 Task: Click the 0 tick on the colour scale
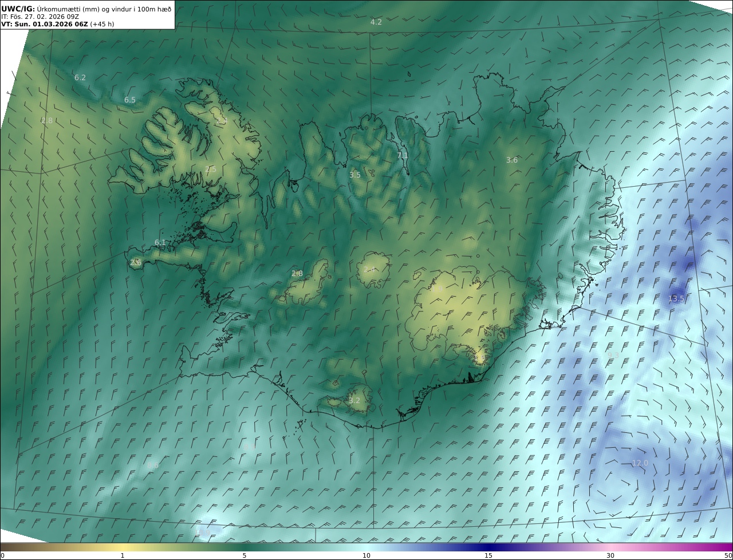(x=2, y=555)
